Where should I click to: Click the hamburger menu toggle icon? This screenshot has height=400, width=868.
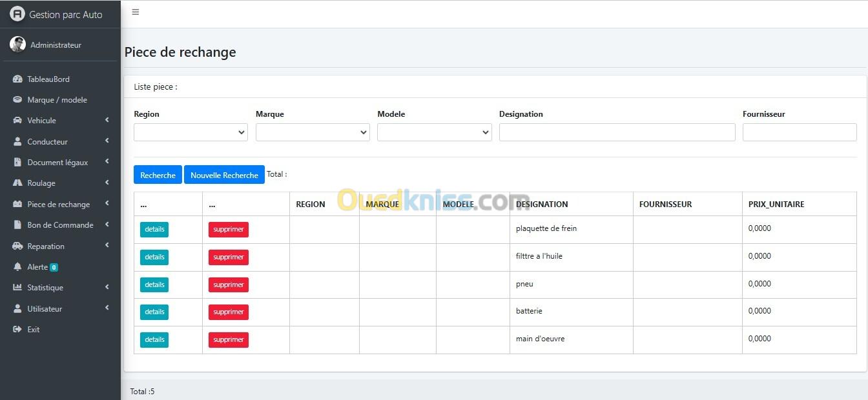136,12
